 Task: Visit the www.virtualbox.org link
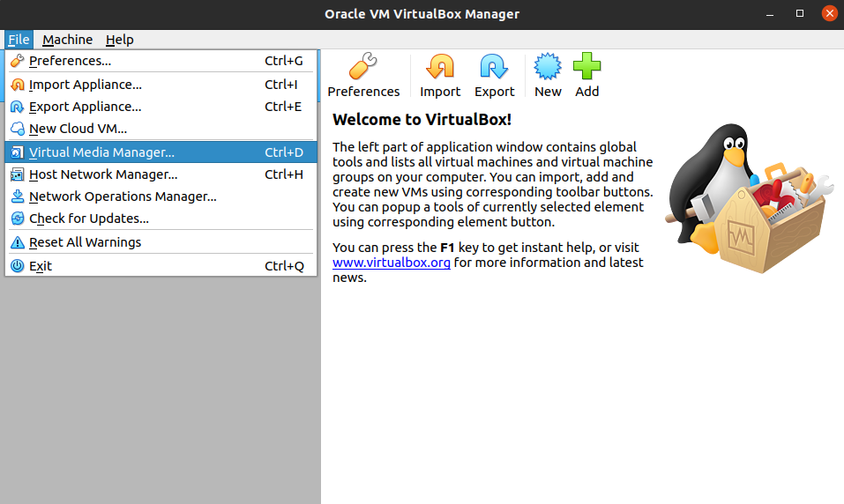tap(392, 263)
